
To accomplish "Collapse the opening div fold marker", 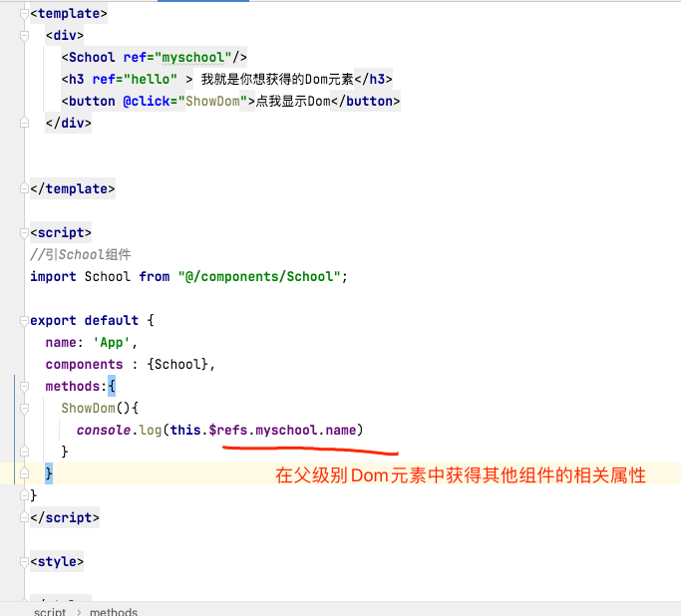I will [24, 36].
